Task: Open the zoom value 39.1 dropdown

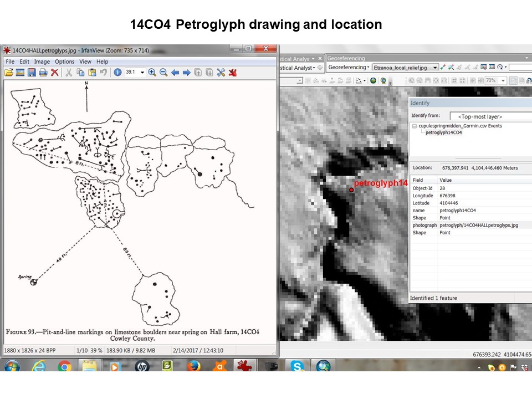Action: click(142, 72)
